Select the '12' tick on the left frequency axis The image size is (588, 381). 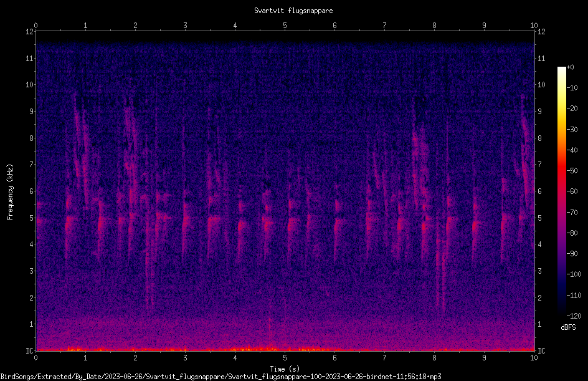pyautogui.click(x=29, y=32)
